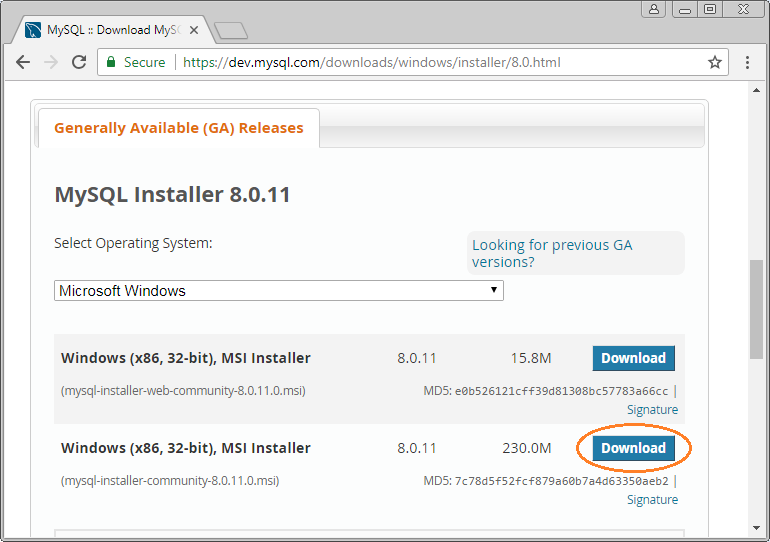770x542 pixels.
Task: Download the 15.8M web installer
Action: pos(633,358)
